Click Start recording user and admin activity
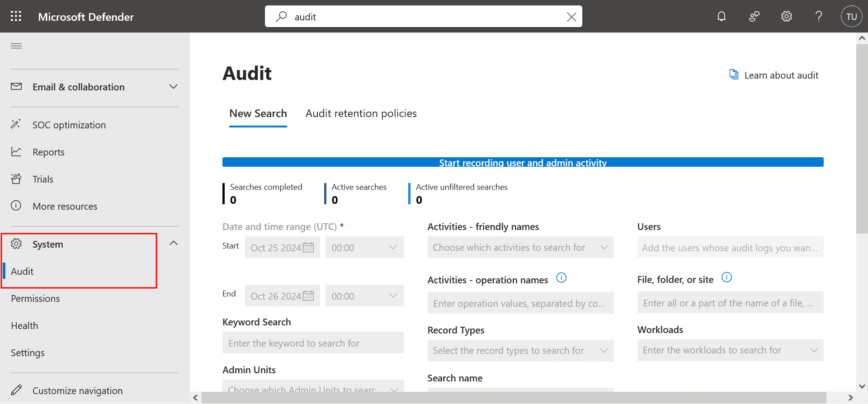 (523, 162)
